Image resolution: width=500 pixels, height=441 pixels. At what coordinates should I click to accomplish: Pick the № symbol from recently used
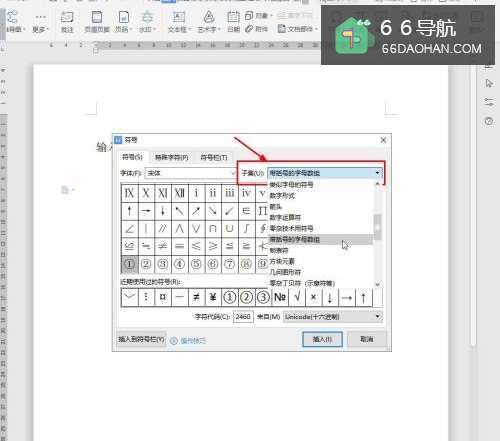tap(280, 297)
